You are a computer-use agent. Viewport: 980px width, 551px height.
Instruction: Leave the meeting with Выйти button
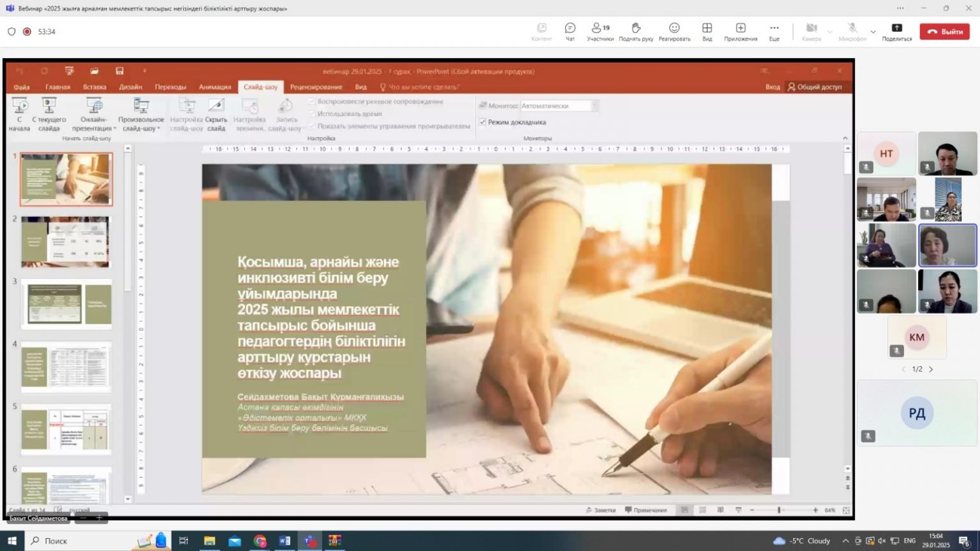(x=944, y=31)
